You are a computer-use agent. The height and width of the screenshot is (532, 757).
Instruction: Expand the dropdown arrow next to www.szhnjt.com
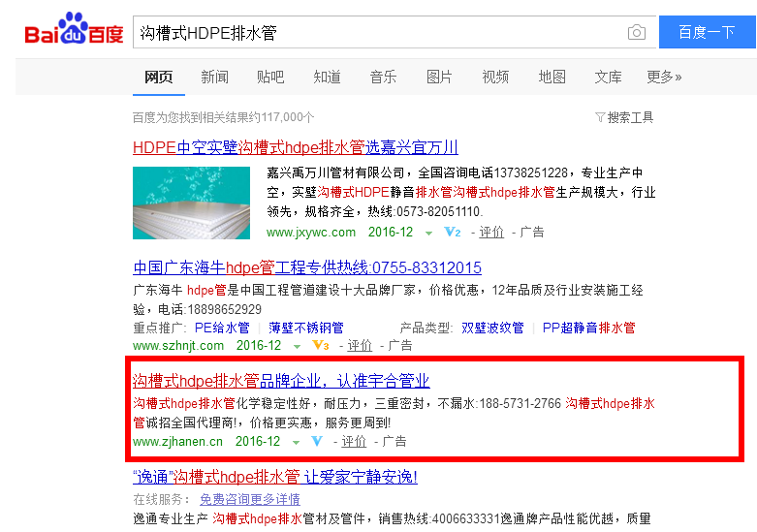297,346
